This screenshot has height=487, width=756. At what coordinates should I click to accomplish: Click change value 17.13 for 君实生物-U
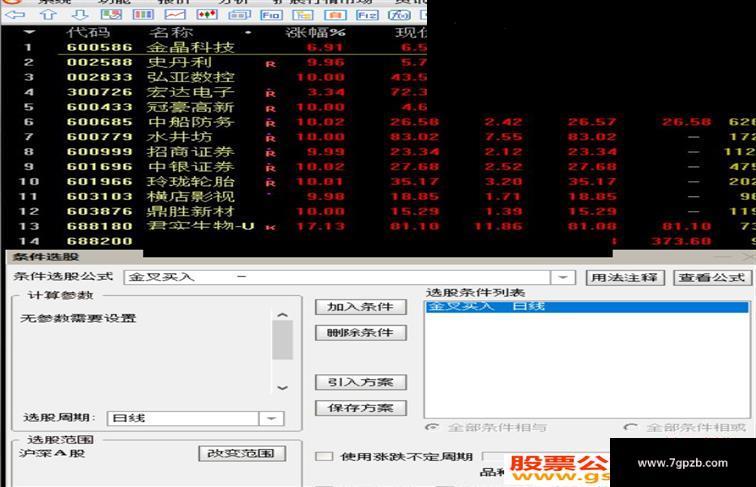320,226
